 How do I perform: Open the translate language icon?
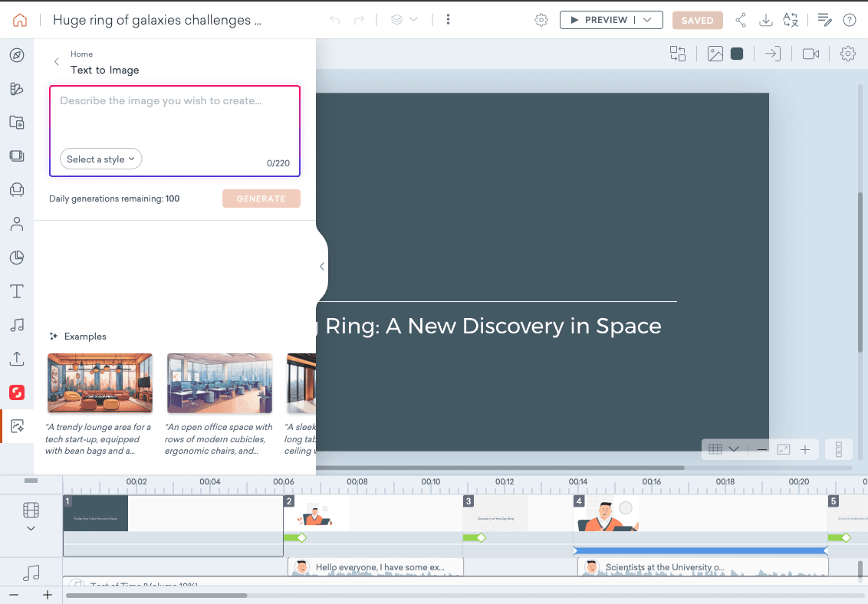click(x=791, y=20)
